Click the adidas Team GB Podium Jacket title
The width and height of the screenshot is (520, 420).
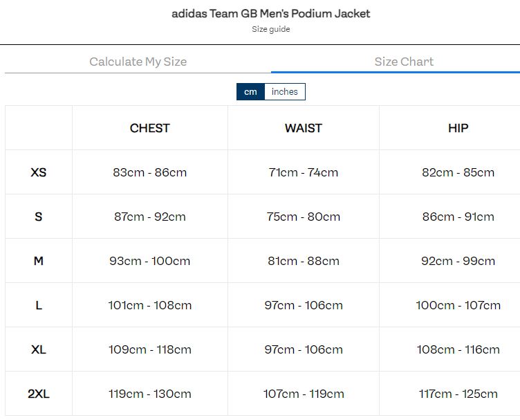point(270,14)
